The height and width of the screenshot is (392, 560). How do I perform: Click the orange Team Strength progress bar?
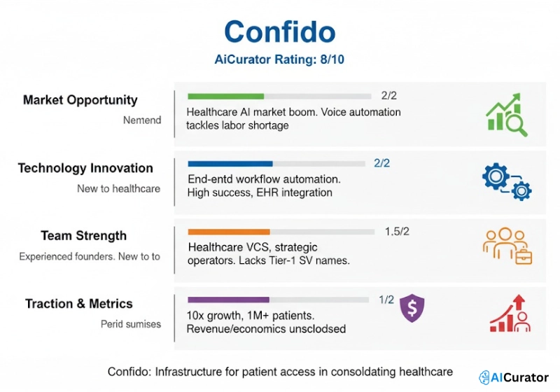(228, 232)
